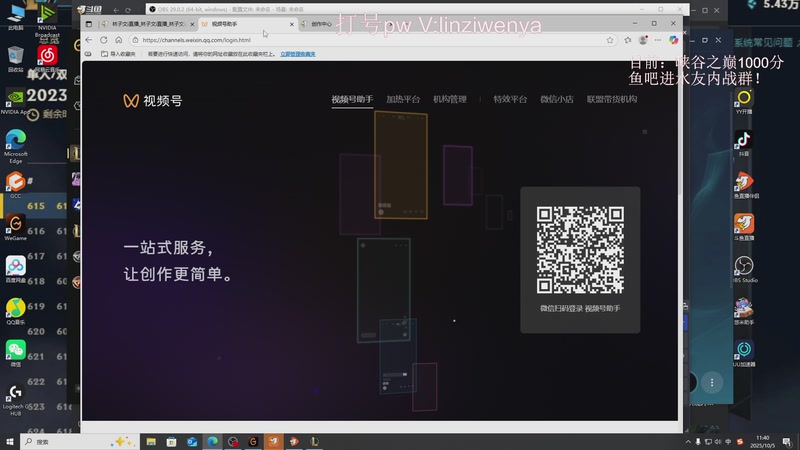Open UU加速器 desktop shortcut
The width and height of the screenshot is (800, 450).
(x=744, y=354)
